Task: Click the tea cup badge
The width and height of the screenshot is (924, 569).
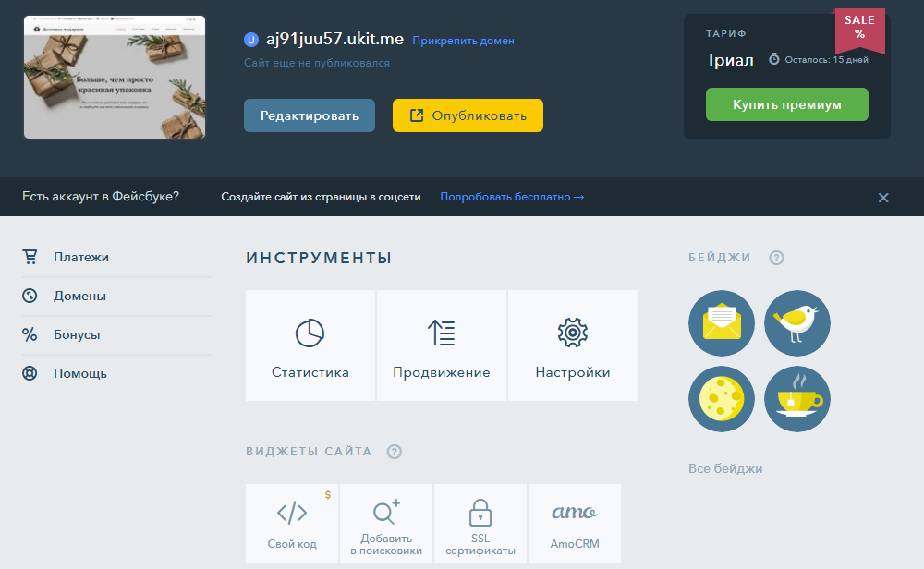Action: coord(796,399)
